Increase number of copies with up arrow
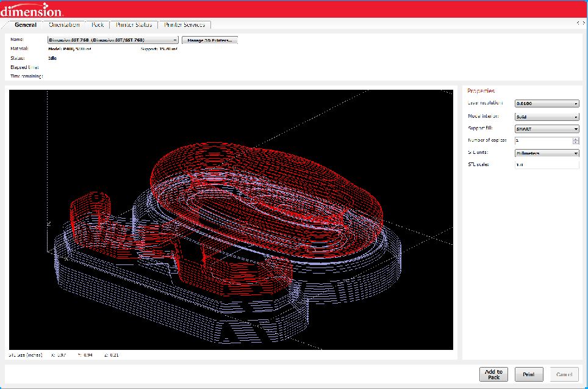The height and width of the screenshot is (389, 588). coord(576,139)
